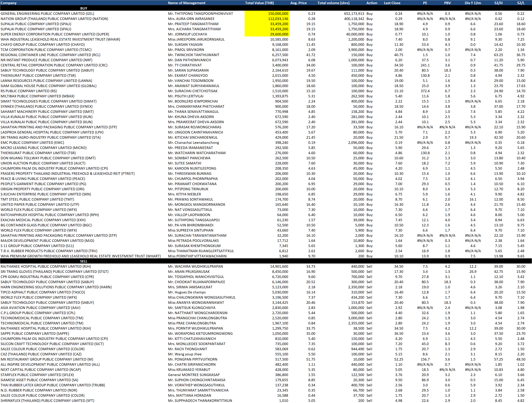532x403 pixels.
Task: Click the Avg. Price column header
Action: coord(298,3)
